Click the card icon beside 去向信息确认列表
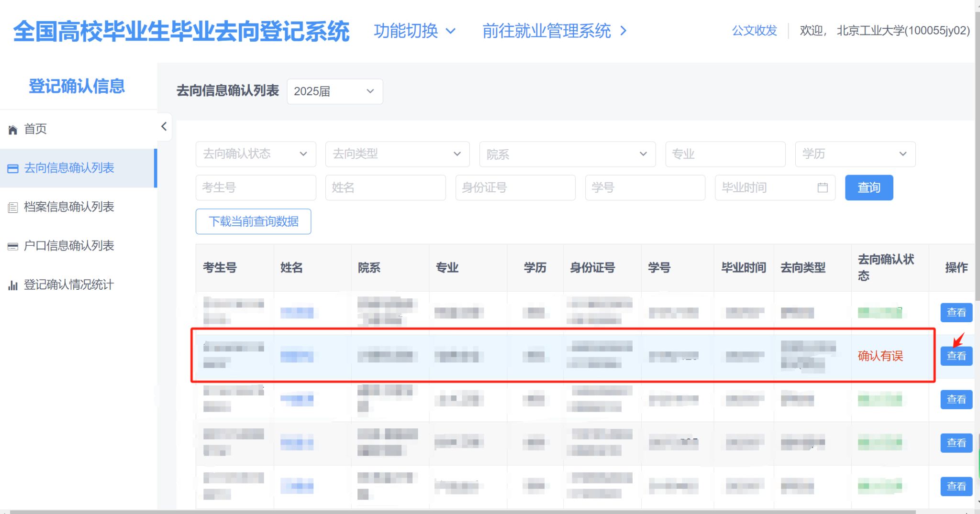Image resolution: width=980 pixels, height=514 pixels. coord(13,168)
